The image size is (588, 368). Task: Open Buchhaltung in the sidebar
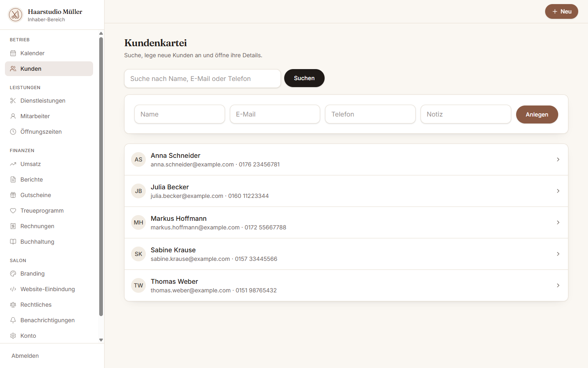pyautogui.click(x=49, y=242)
